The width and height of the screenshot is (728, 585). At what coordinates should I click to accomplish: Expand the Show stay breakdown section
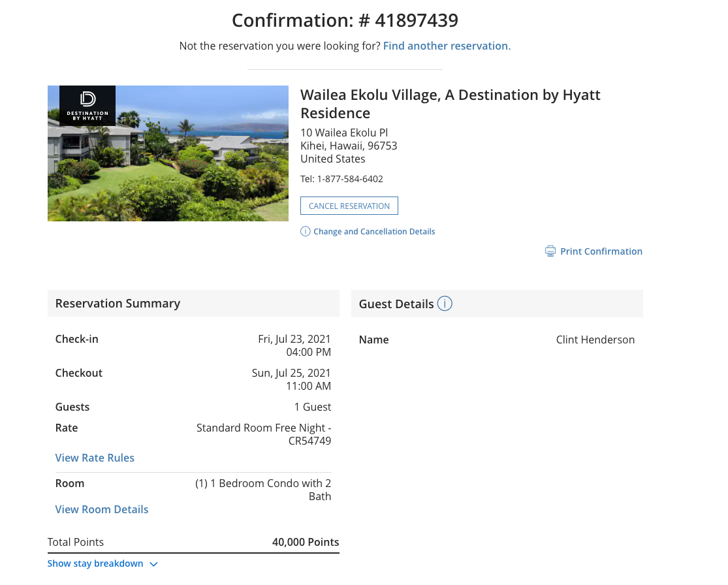pyautogui.click(x=95, y=563)
